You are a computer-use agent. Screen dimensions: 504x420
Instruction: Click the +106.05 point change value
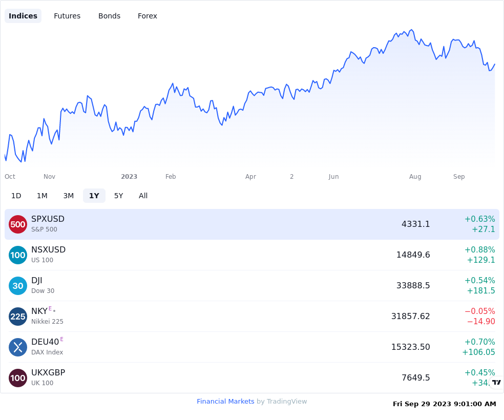478,352
